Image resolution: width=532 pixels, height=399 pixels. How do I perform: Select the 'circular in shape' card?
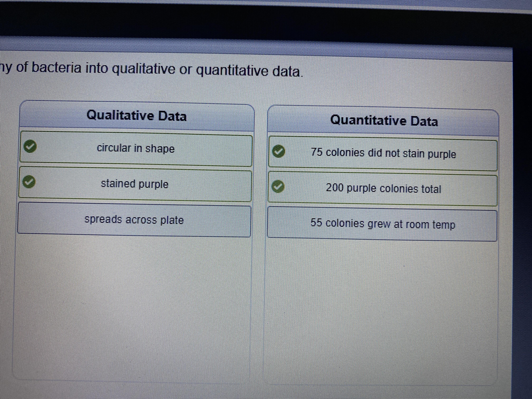coord(136,149)
